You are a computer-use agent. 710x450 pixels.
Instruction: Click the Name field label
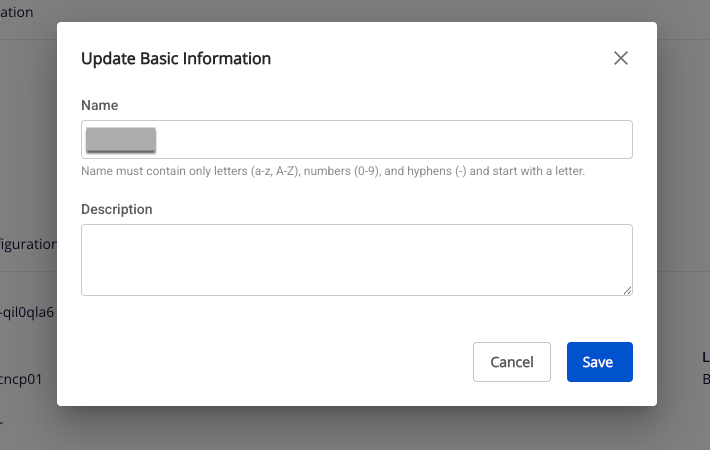100,105
